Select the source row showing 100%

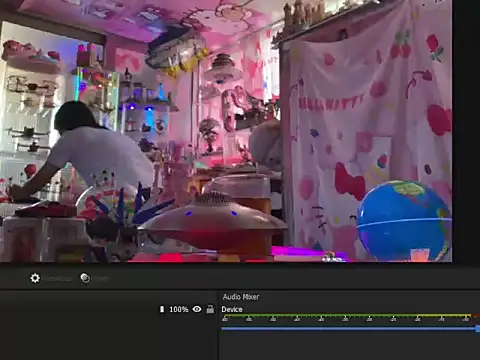[109, 309]
